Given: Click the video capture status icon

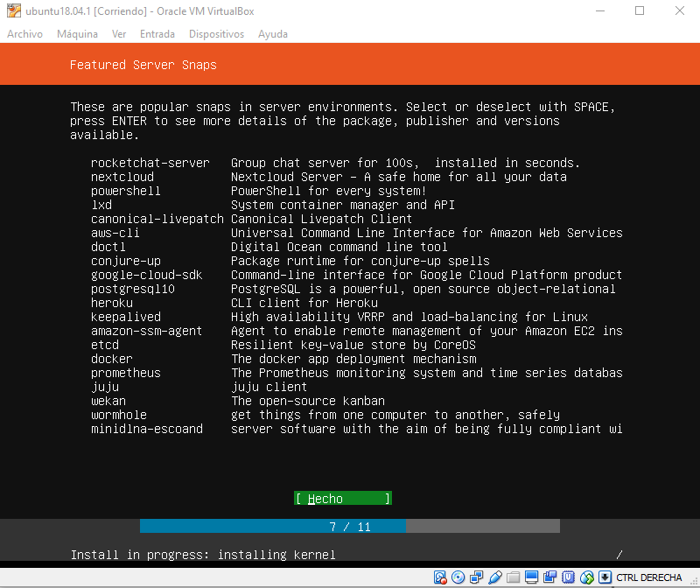Looking at the screenshot, I should coord(549,577).
